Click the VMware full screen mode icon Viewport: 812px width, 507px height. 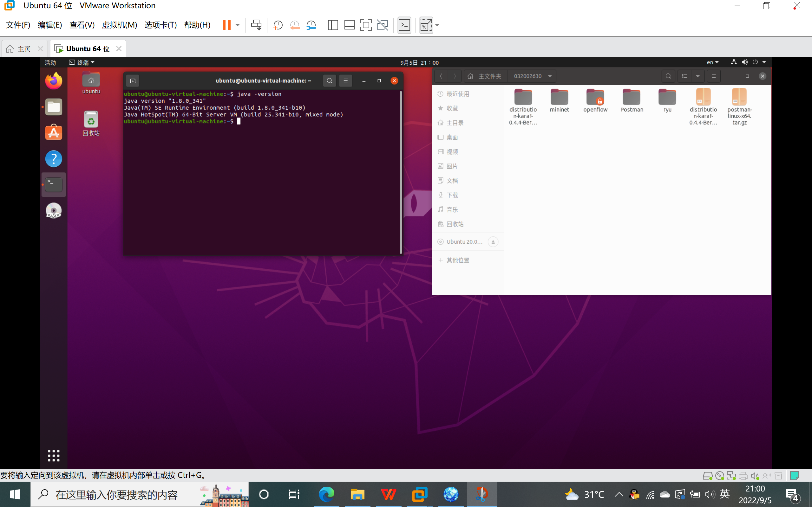366,25
